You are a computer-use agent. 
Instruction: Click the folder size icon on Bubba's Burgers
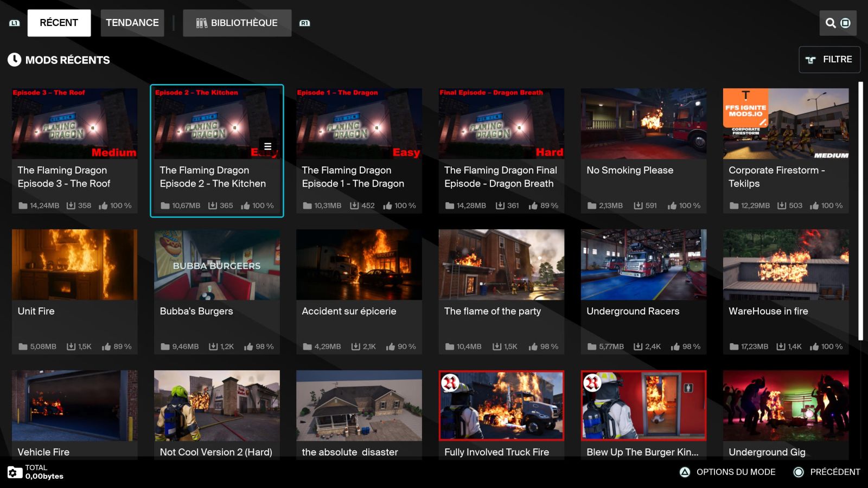165,346
